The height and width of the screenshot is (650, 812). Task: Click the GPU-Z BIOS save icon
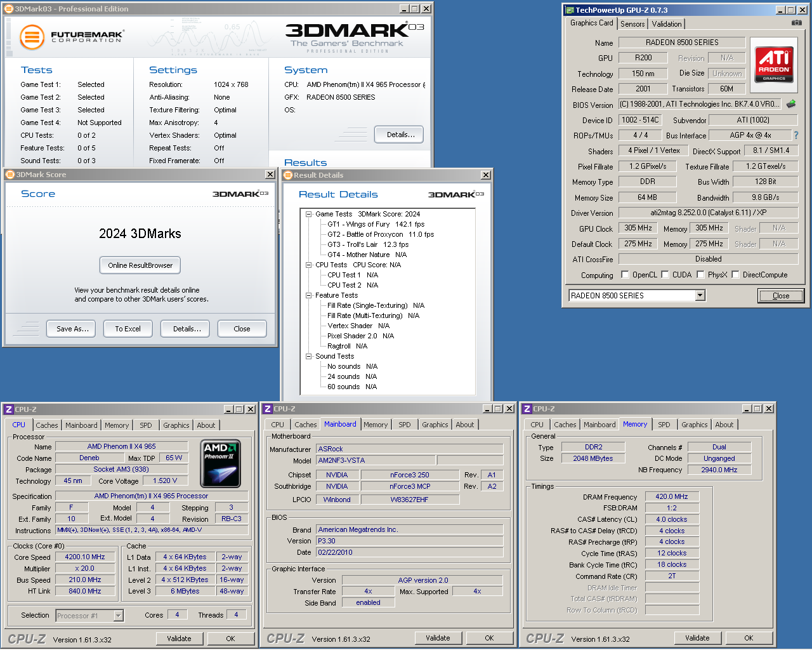pyautogui.click(x=791, y=104)
